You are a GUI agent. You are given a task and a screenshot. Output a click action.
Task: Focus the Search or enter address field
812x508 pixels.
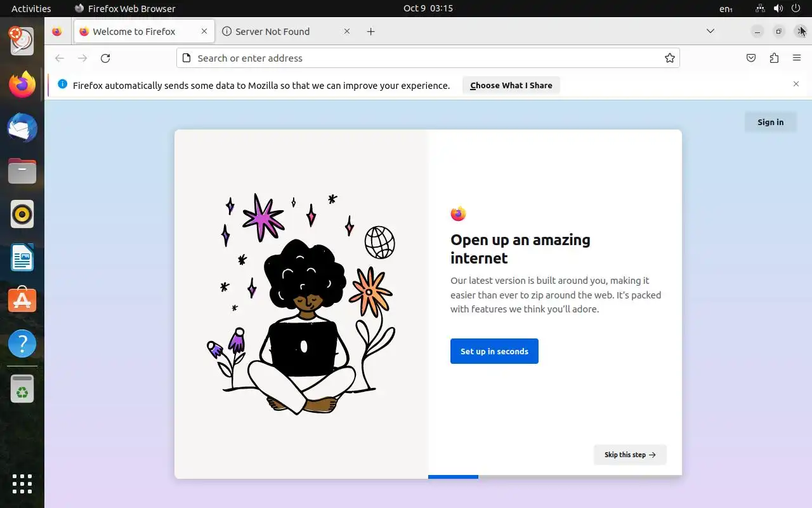(428, 58)
